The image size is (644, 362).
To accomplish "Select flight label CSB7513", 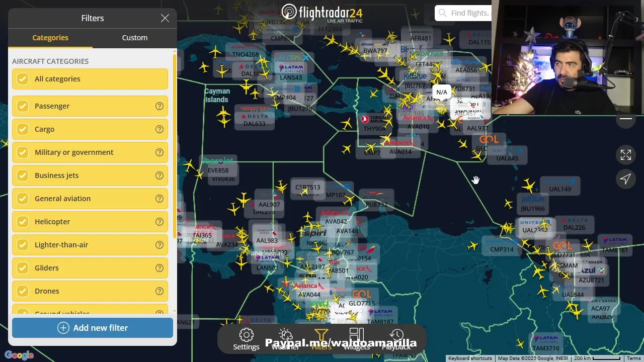I will point(308,188).
